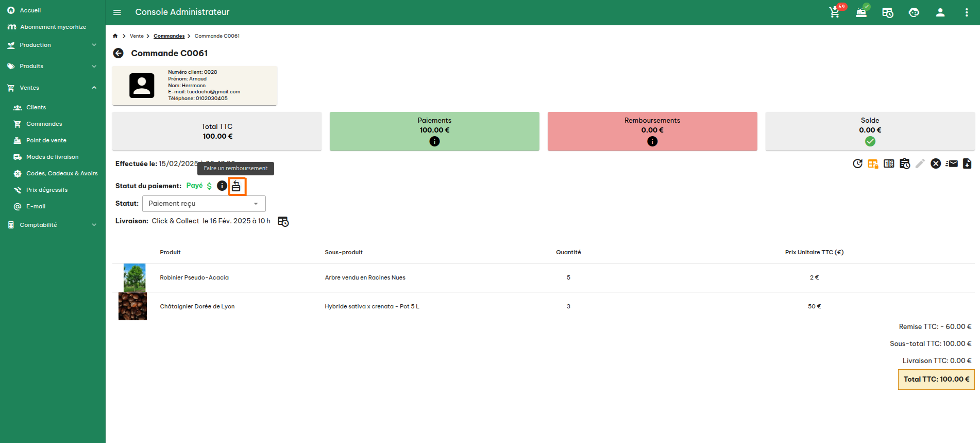
Task: Click the refund icon beside payment status
Action: coord(236,186)
